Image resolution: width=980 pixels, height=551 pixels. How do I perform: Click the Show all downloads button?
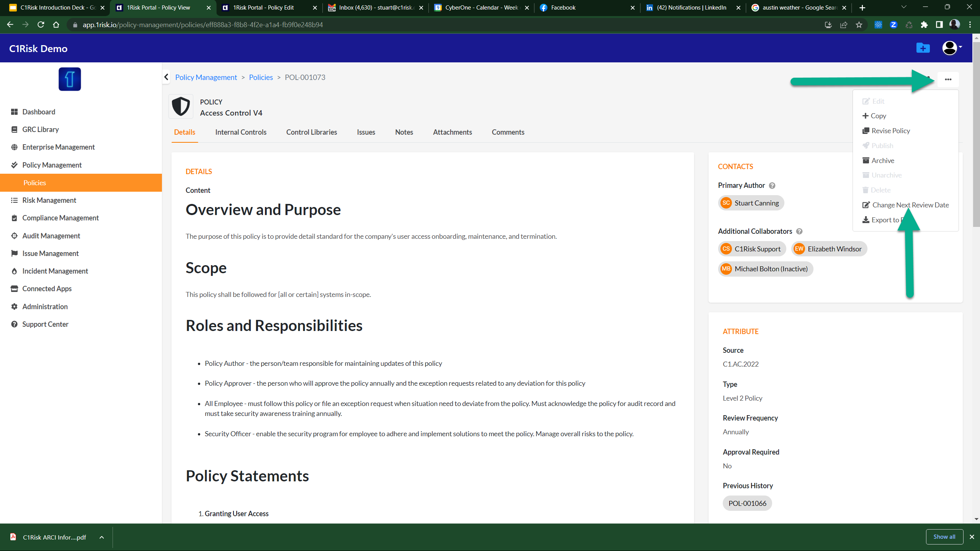(x=944, y=537)
